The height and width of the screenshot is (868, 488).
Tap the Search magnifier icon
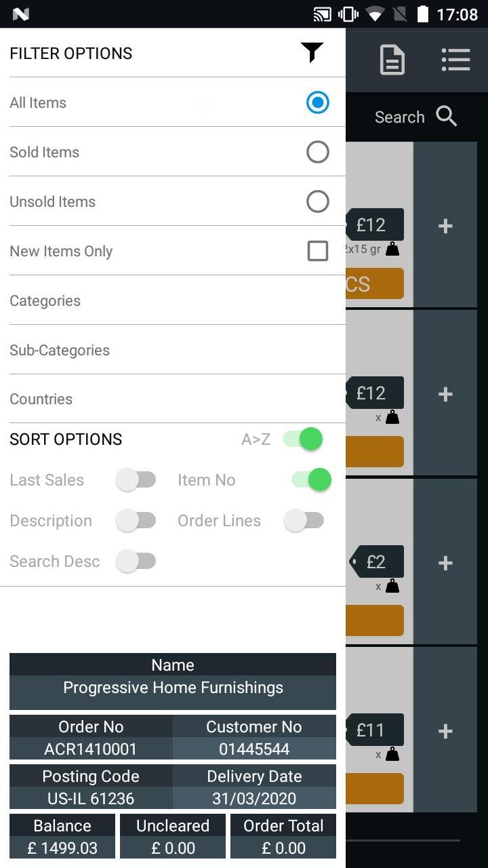tap(447, 117)
